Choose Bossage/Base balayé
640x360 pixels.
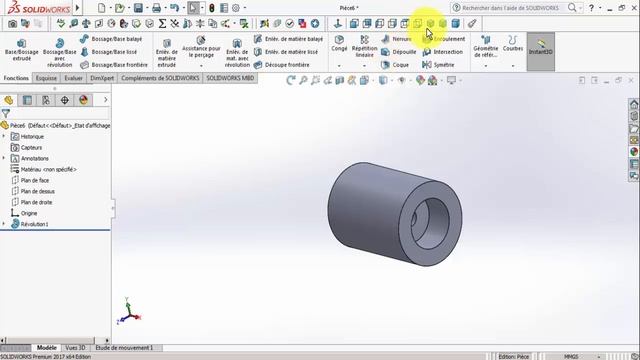(111, 39)
